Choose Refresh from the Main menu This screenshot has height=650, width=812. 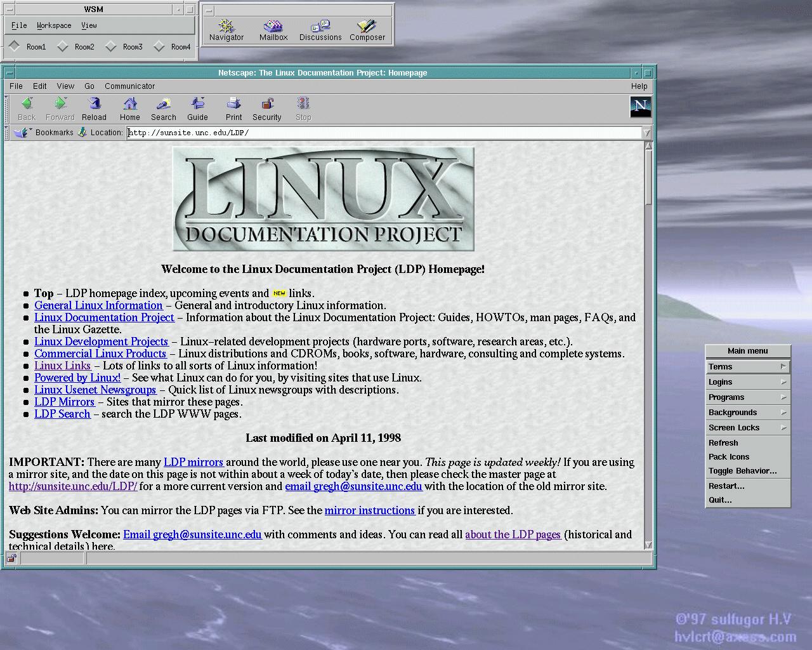pos(748,442)
